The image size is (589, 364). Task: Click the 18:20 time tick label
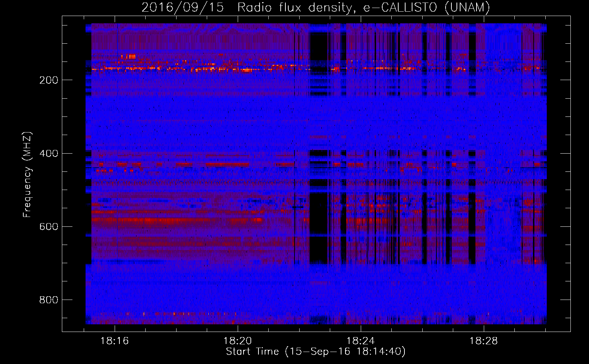pyautogui.click(x=238, y=341)
